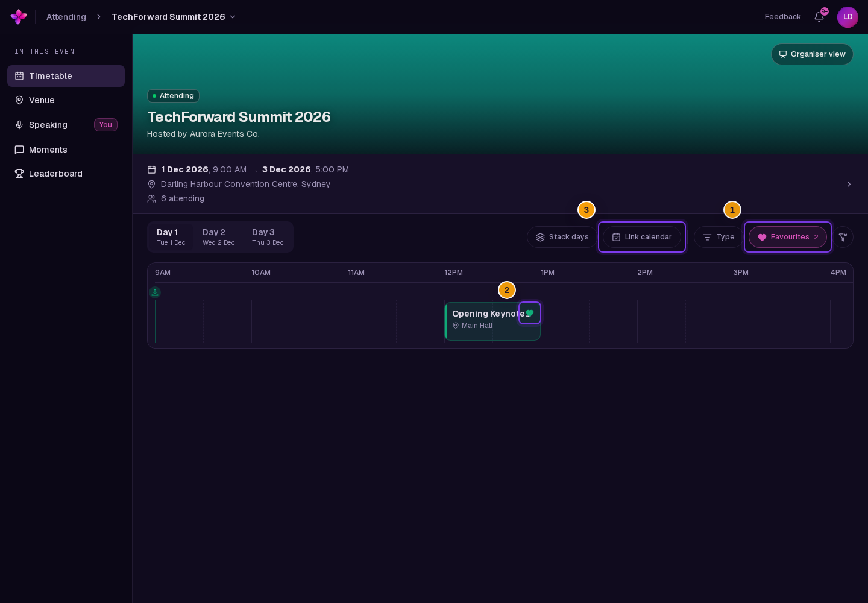Open the Feedback link
The width and height of the screenshot is (868, 603).
tap(782, 17)
